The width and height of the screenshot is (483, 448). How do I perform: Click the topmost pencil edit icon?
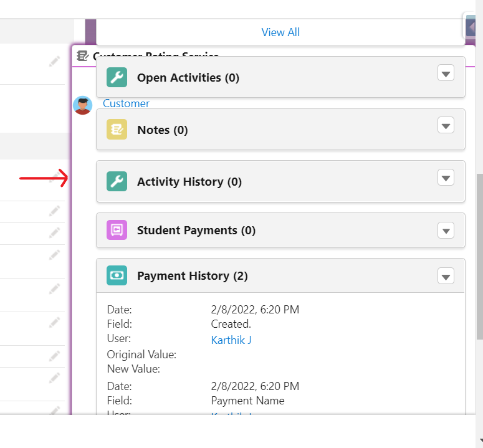55,61
